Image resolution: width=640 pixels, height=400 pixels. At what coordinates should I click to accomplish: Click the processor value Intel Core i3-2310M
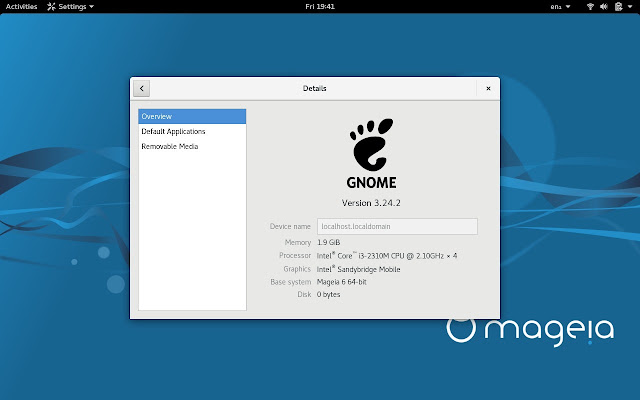click(387, 256)
